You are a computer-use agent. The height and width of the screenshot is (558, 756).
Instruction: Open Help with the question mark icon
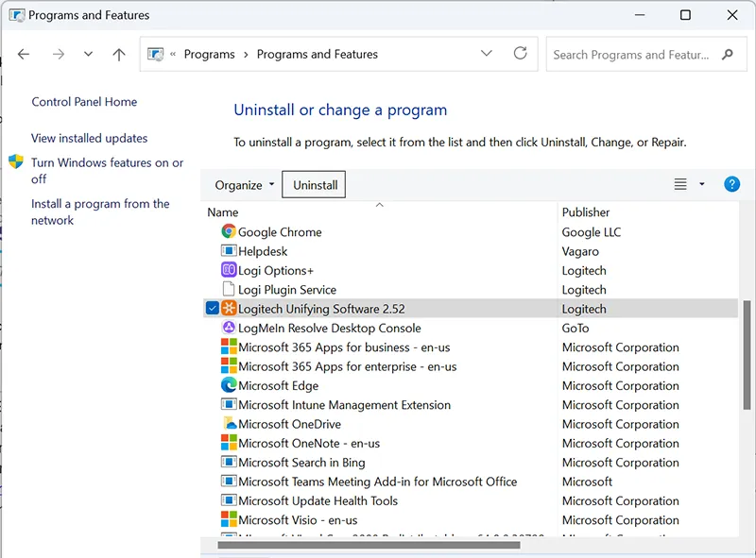(x=731, y=185)
